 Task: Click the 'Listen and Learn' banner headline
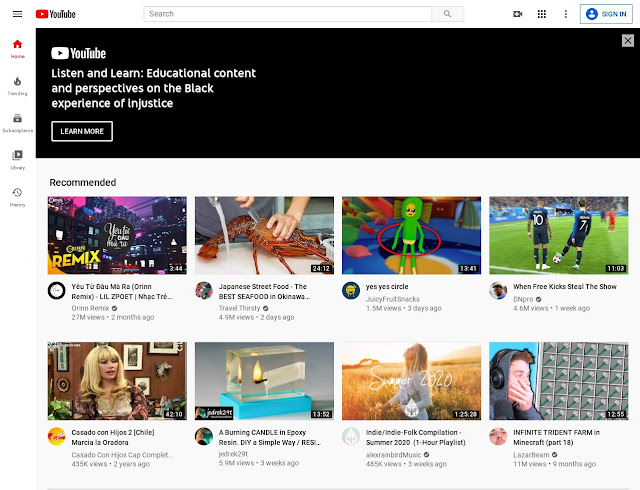(153, 88)
